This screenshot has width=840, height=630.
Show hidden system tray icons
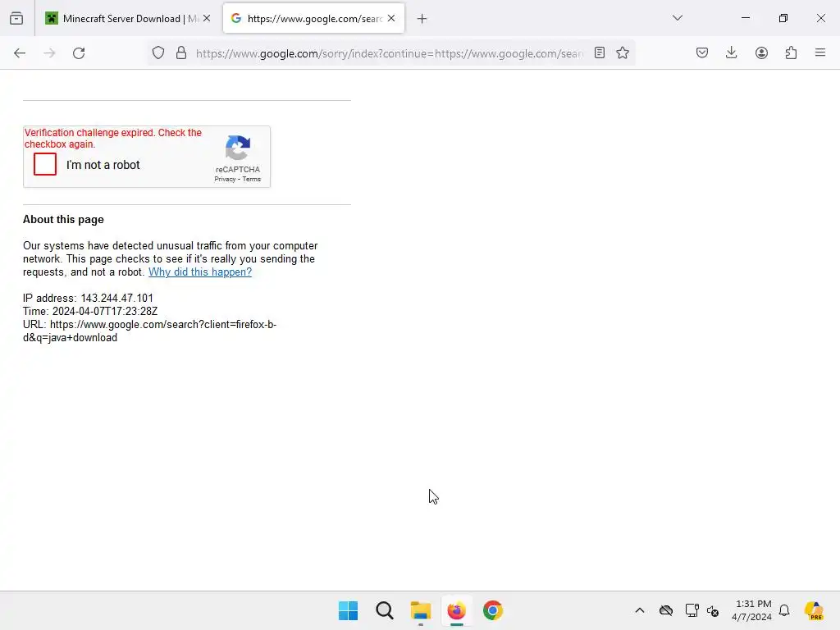click(640, 610)
